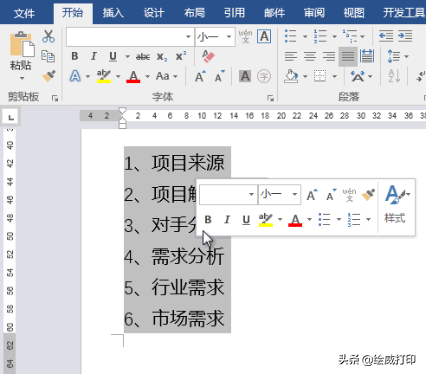This screenshot has width=426, height=375.
Task: Switch to the 引用 References tab
Action: click(x=234, y=13)
